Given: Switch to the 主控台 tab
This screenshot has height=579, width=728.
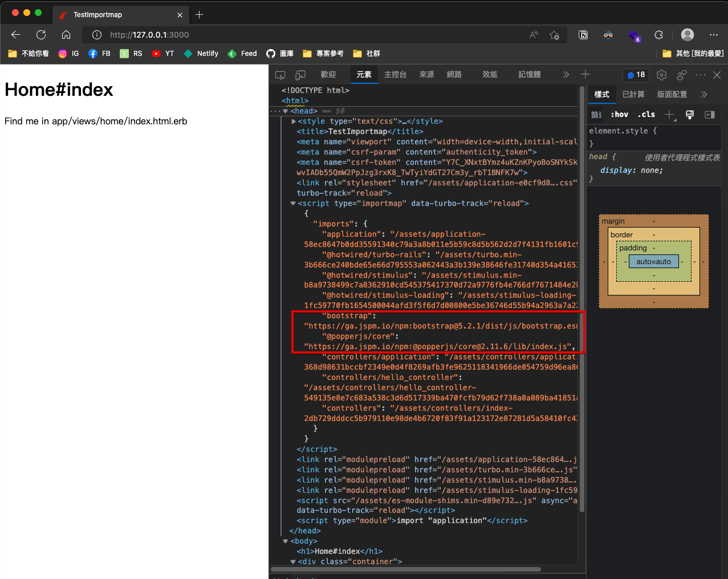Looking at the screenshot, I should pos(396,75).
